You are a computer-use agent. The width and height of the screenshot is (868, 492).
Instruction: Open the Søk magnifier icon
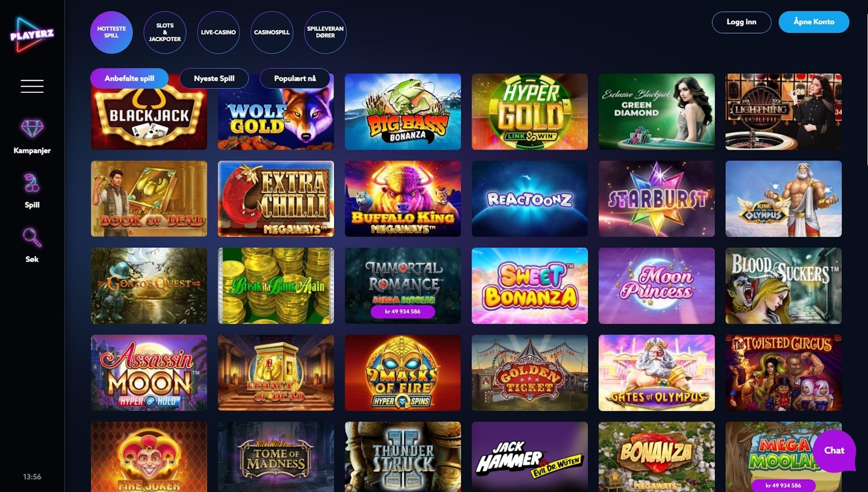32,238
